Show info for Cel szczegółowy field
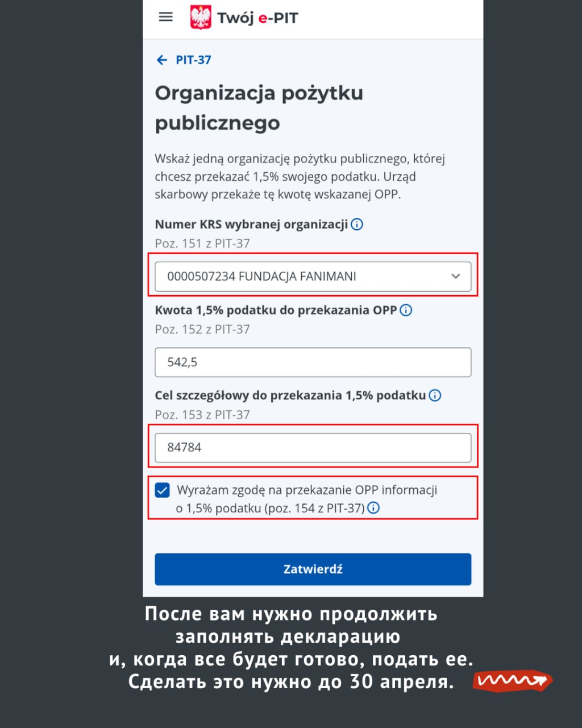The height and width of the screenshot is (728, 582). pyautogui.click(x=435, y=395)
